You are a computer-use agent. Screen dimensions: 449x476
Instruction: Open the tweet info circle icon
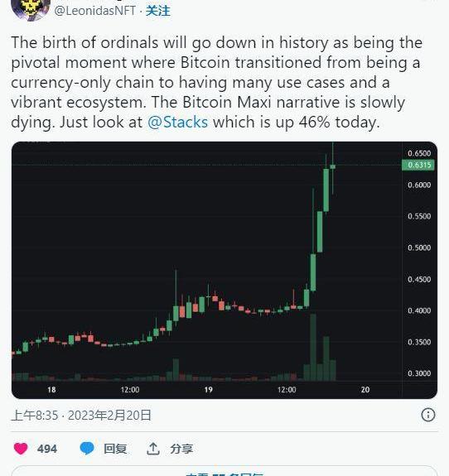pyautogui.click(x=428, y=415)
